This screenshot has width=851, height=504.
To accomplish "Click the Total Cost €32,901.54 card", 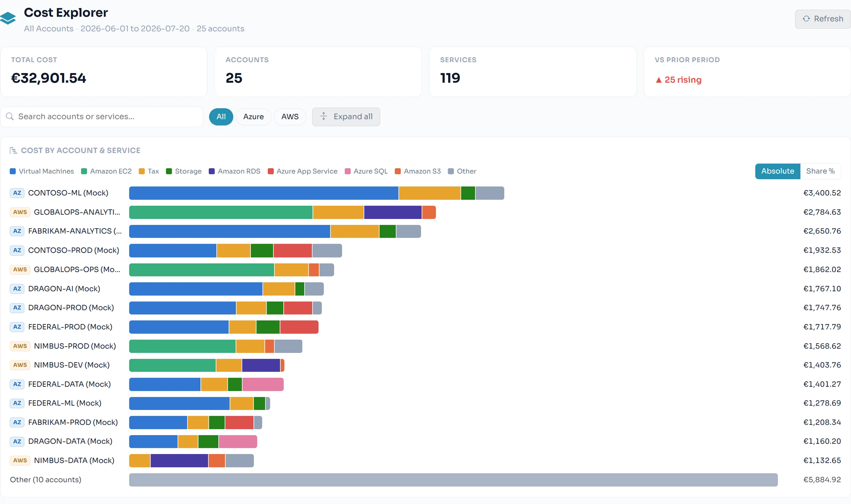I will [104, 72].
